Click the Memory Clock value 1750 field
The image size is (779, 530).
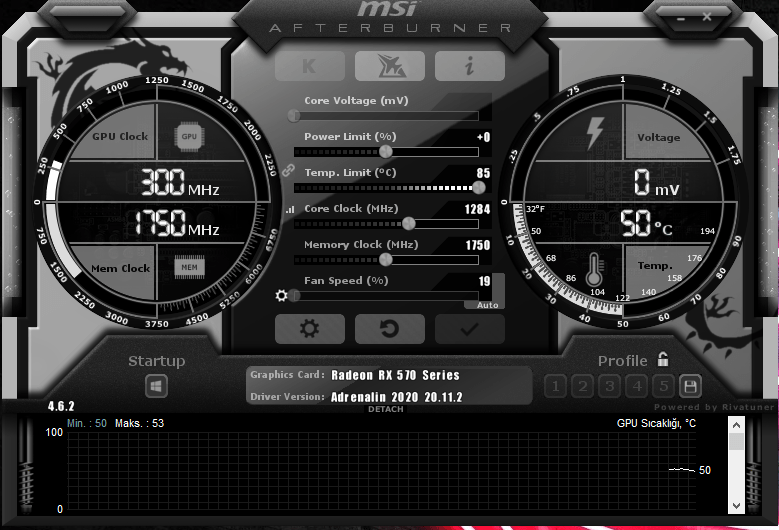click(477, 245)
